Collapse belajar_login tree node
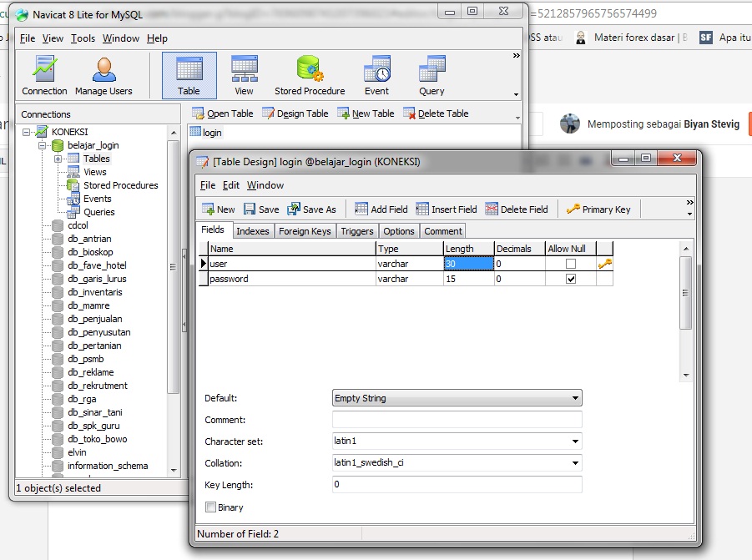The height and width of the screenshot is (560, 752). 43,145
